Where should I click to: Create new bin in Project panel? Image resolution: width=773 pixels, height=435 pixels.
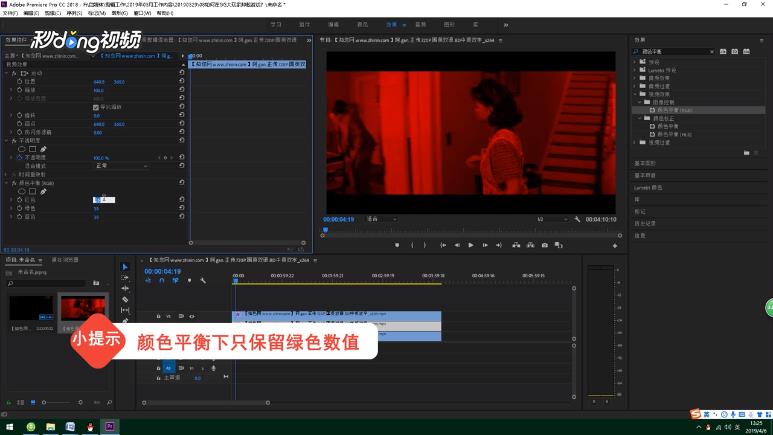[96, 283]
